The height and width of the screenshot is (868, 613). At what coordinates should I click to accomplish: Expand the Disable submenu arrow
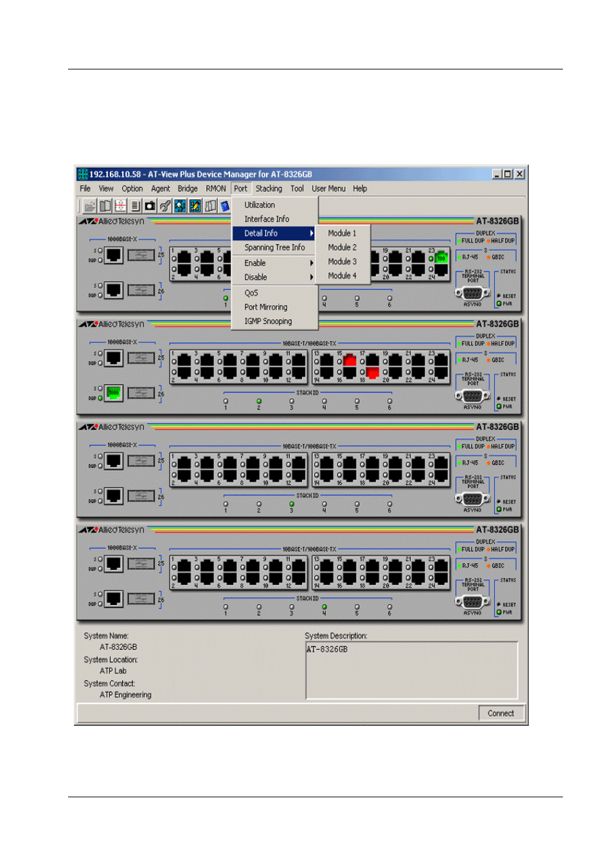coord(312,277)
